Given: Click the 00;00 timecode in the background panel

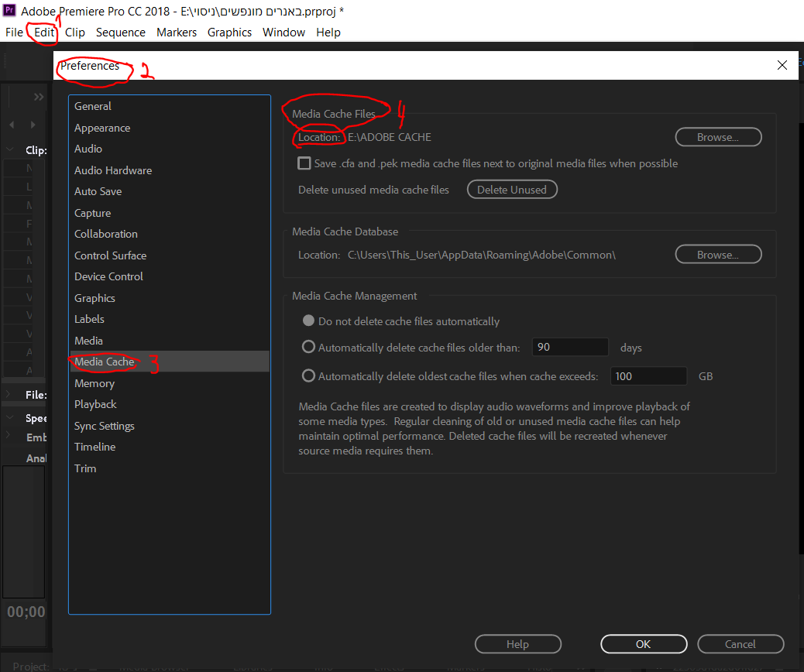Looking at the screenshot, I should [26, 612].
